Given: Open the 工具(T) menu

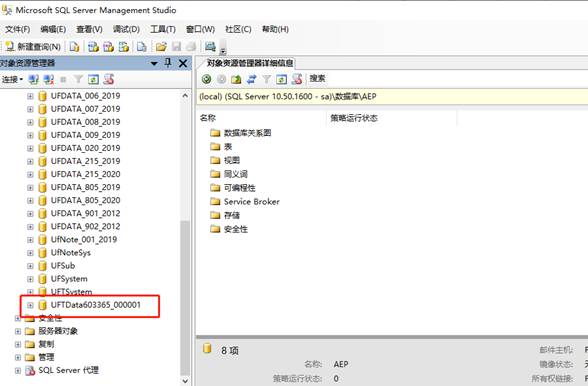Looking at the screenshot, I should click(163, 29).
